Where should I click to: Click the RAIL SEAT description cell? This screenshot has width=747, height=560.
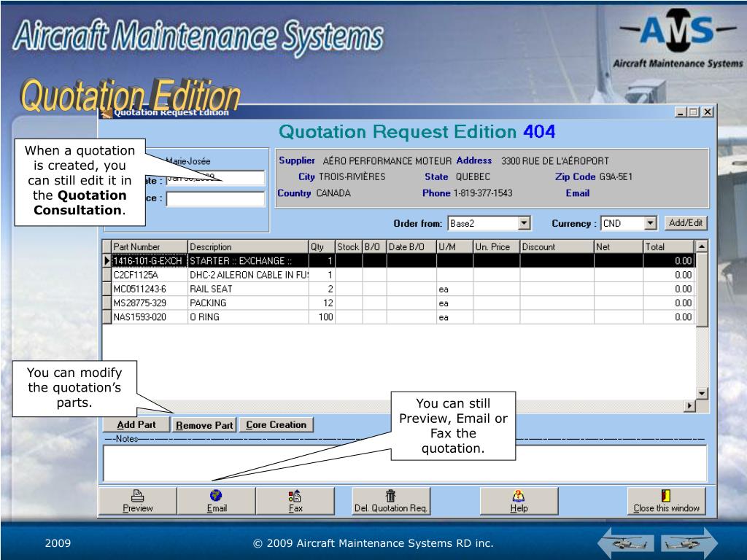(248, 289)
